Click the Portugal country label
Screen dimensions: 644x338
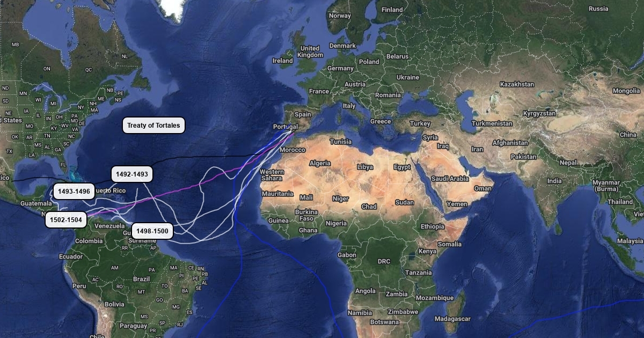[286, 126]
